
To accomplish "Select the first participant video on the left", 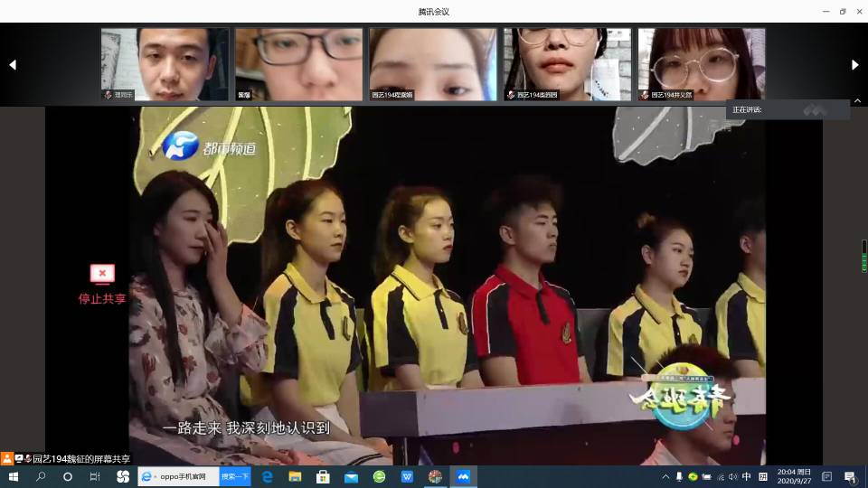I will (165, 64).
